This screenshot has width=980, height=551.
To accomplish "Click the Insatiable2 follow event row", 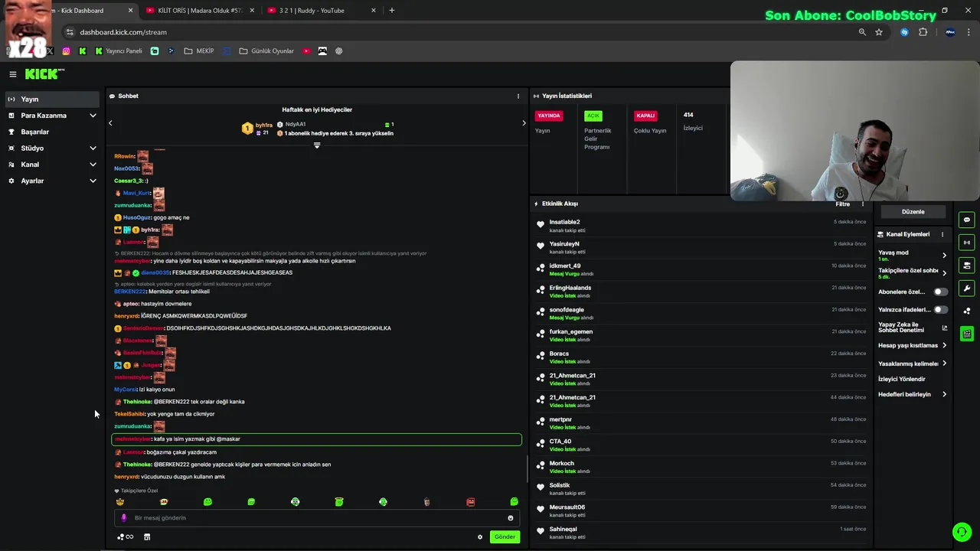I will [x=701, y=226].
